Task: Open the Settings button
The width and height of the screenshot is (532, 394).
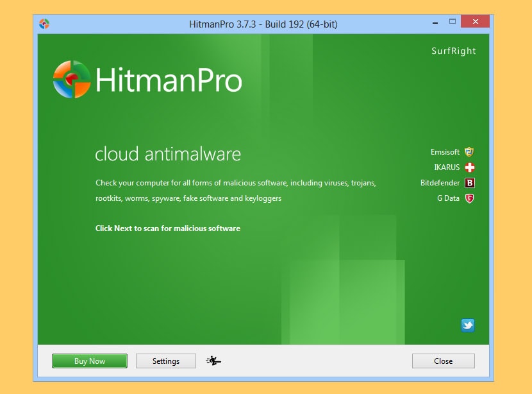Action: (165, 361)
